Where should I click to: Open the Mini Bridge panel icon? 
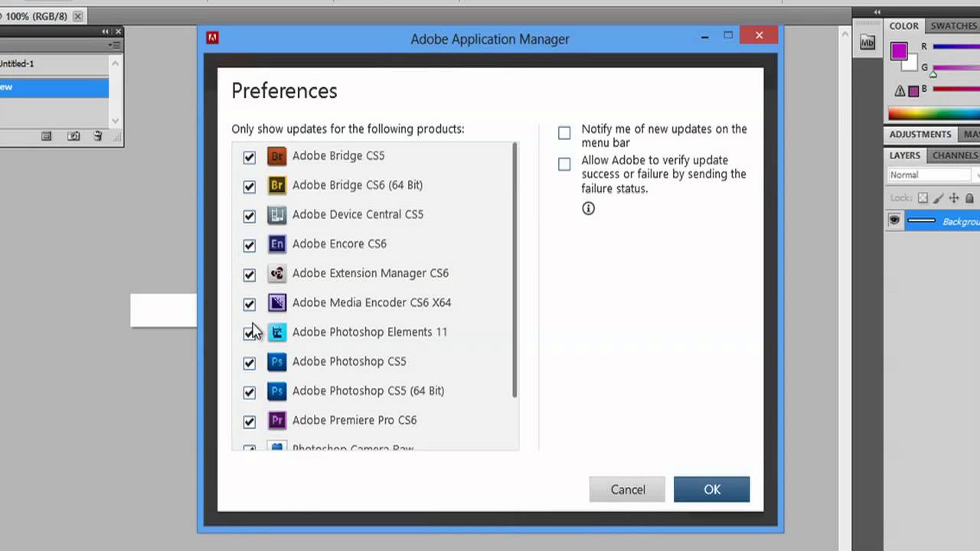(x=867, y=43)
